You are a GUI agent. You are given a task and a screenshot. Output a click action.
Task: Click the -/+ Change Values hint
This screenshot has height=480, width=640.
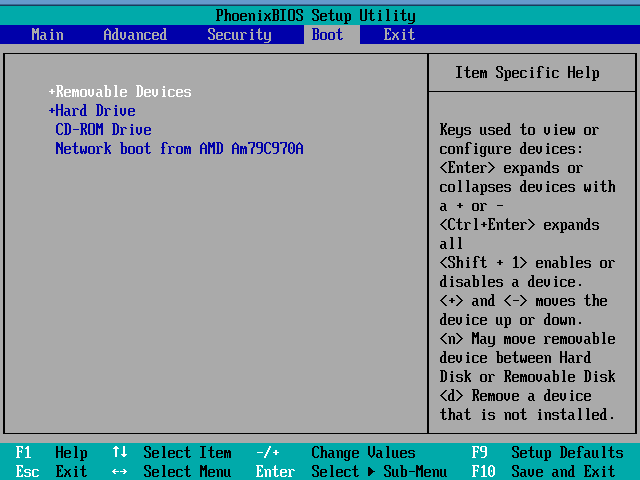[336, 453]
